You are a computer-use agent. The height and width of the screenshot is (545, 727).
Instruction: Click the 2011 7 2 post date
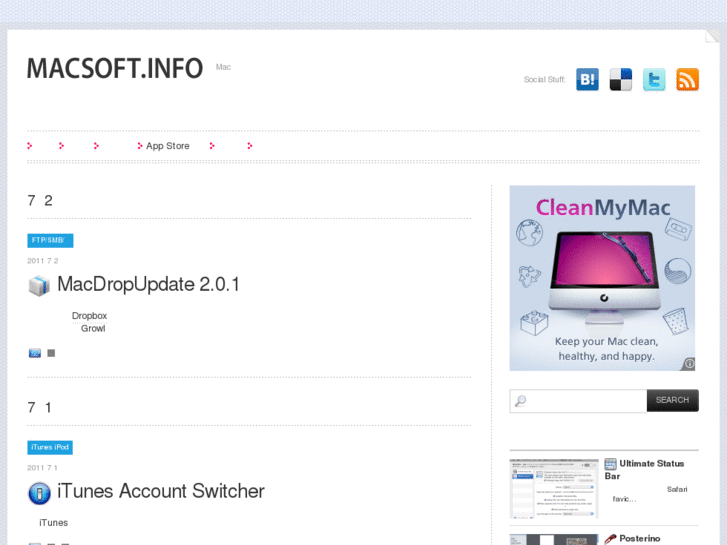43,261
